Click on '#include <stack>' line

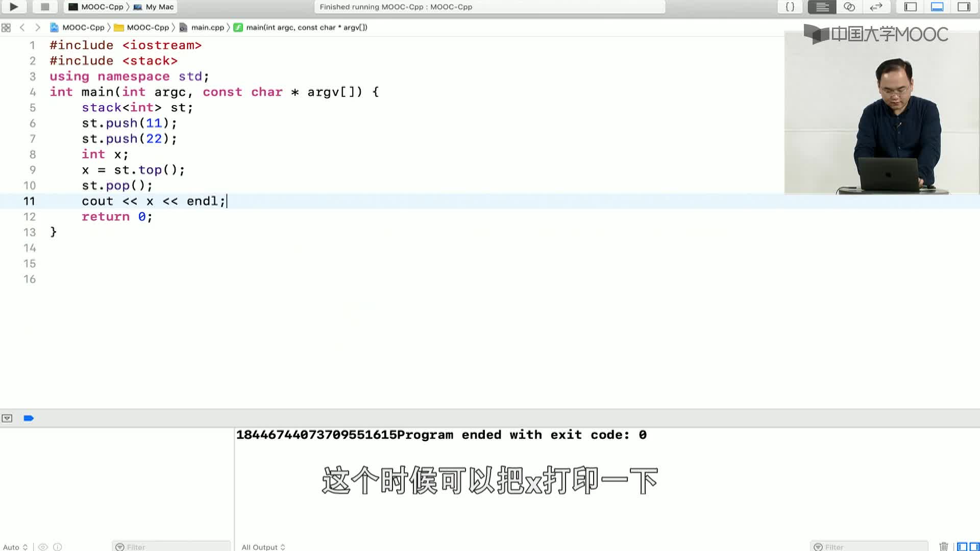pyautogui.click(x=113, y=61)
